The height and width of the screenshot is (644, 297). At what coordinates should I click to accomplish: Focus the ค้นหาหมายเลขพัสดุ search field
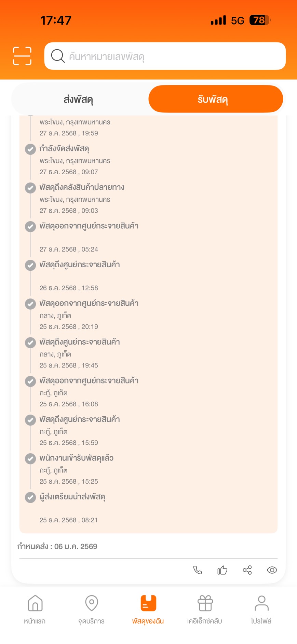pos(165,56)
